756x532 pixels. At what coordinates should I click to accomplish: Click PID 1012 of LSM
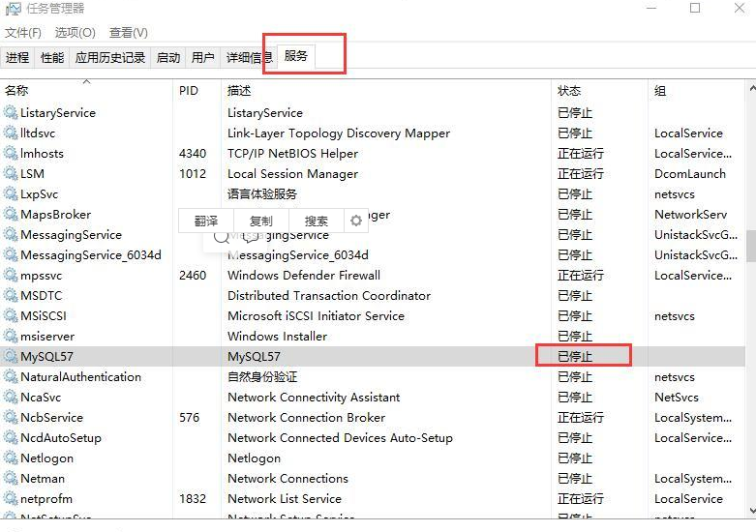click(193, 173)
